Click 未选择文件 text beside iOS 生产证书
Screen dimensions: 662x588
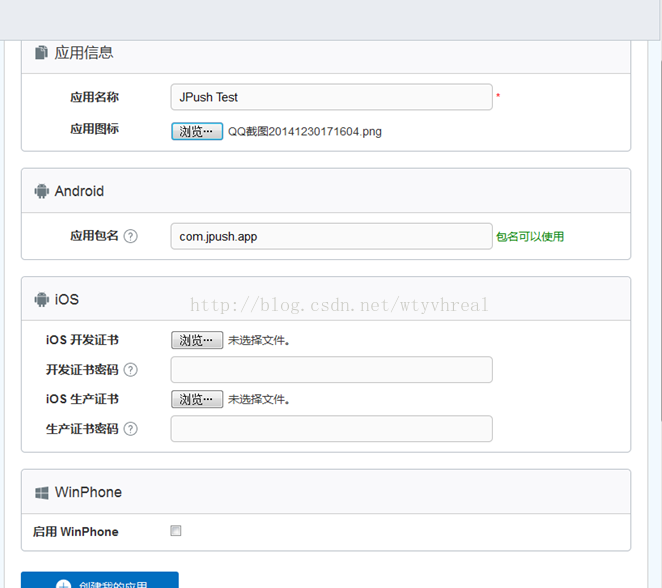(259, 399)
